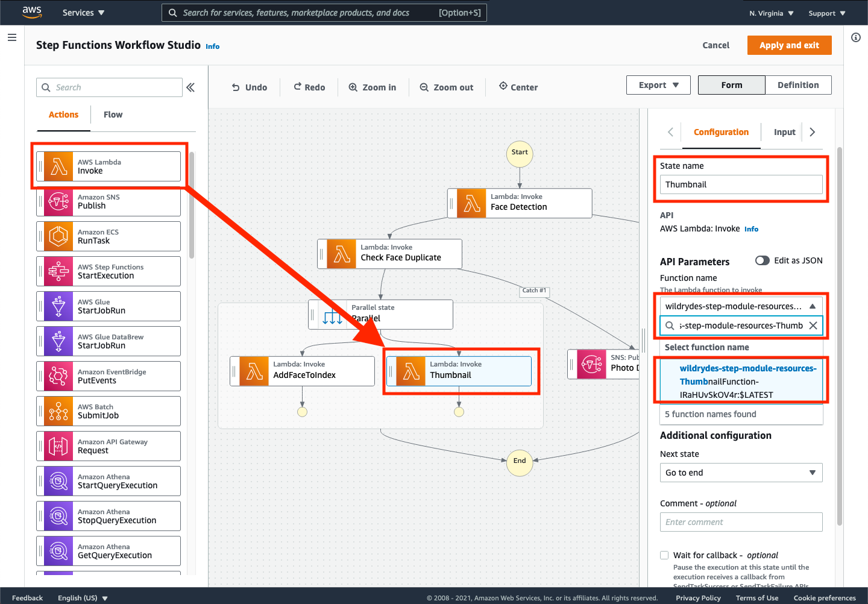
Task: Open the Input tab
Action: pyautogui.click(x=784, y=132)
